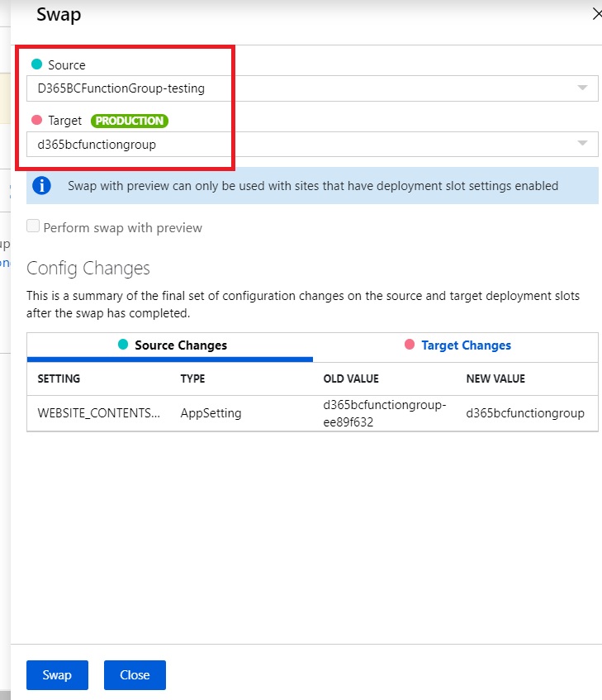The height and width of the screenshot is (700, 602).
Task: Select the d365bcfunctiongroup-ee89f632 old value cell
Action: (384, 413)
